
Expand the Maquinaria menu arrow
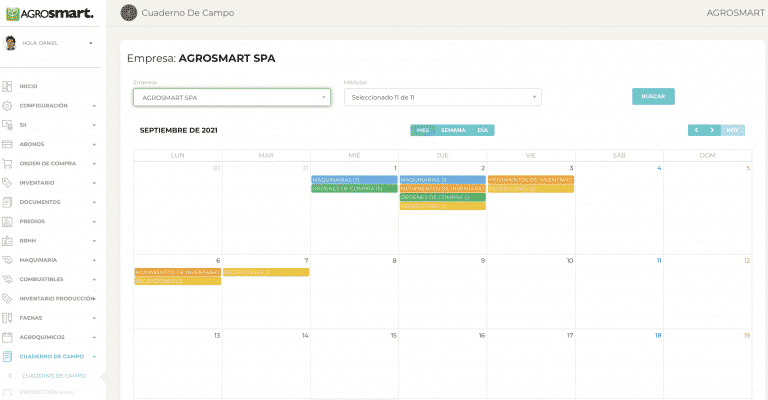(x=94, y=260)
